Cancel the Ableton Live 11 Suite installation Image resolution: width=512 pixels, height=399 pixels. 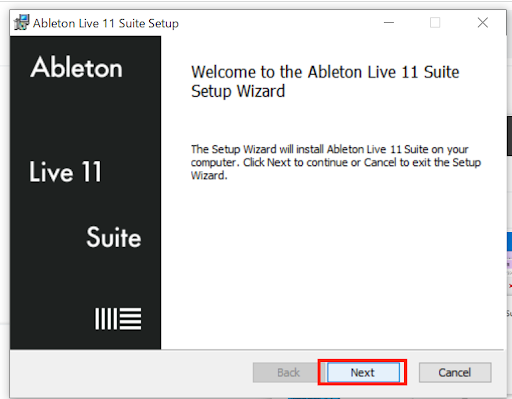coord(455,372)
